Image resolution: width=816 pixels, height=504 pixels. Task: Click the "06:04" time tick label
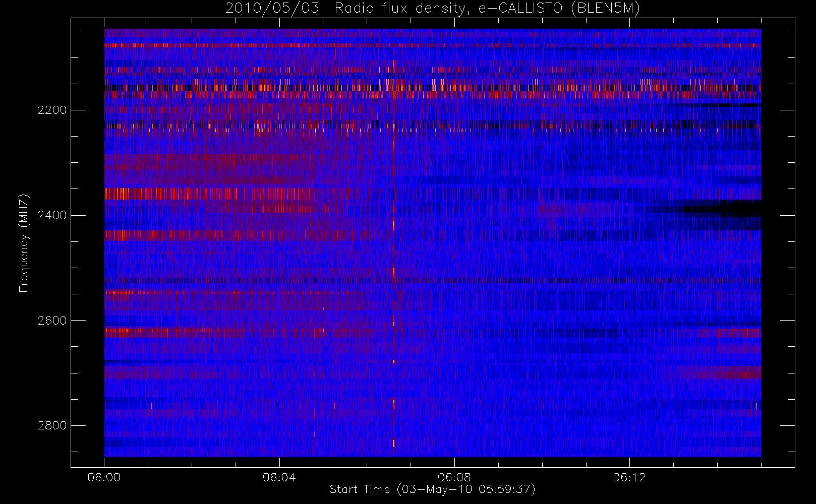coord(279,477)
